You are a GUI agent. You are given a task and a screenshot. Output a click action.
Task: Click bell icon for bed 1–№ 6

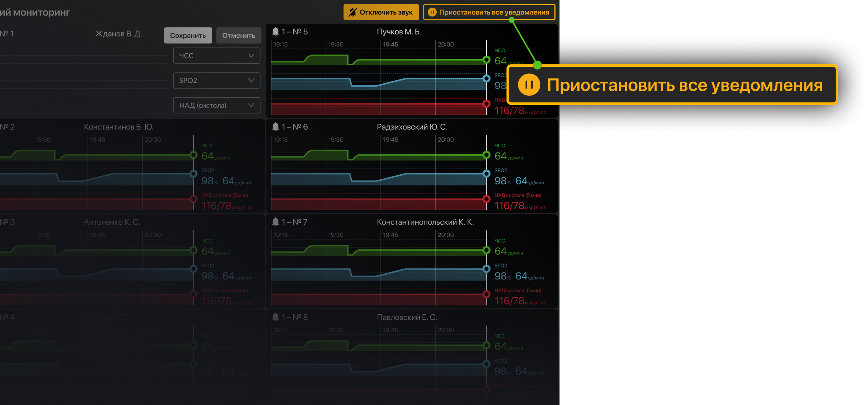(275, 127)
